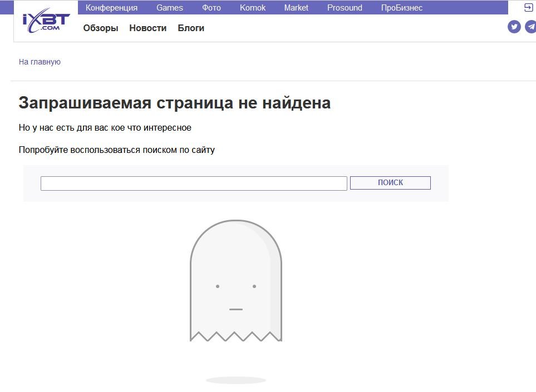
Task: Go to the Games section
Action: [x=169, y=8]
